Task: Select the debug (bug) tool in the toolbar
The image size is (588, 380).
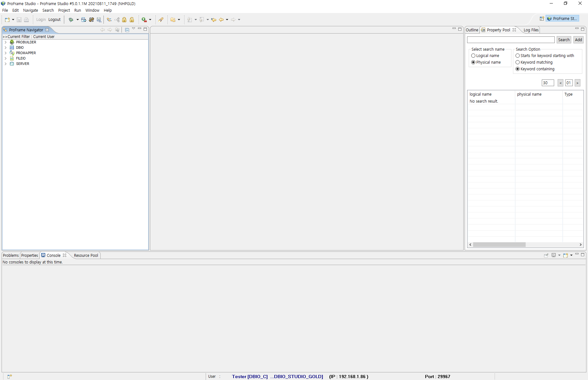Action: pyautogui.click(x=71, y=20)
